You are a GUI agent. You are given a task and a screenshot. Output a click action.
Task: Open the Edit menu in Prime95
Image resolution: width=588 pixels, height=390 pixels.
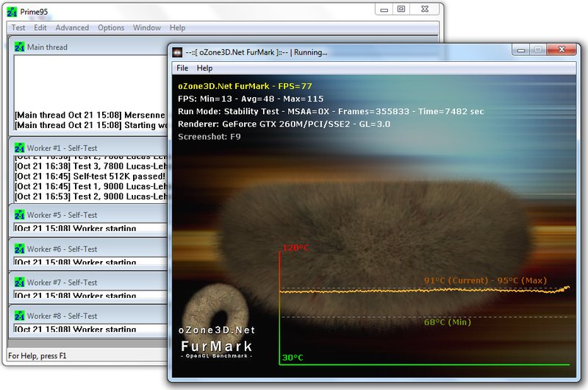click(40, 28)
